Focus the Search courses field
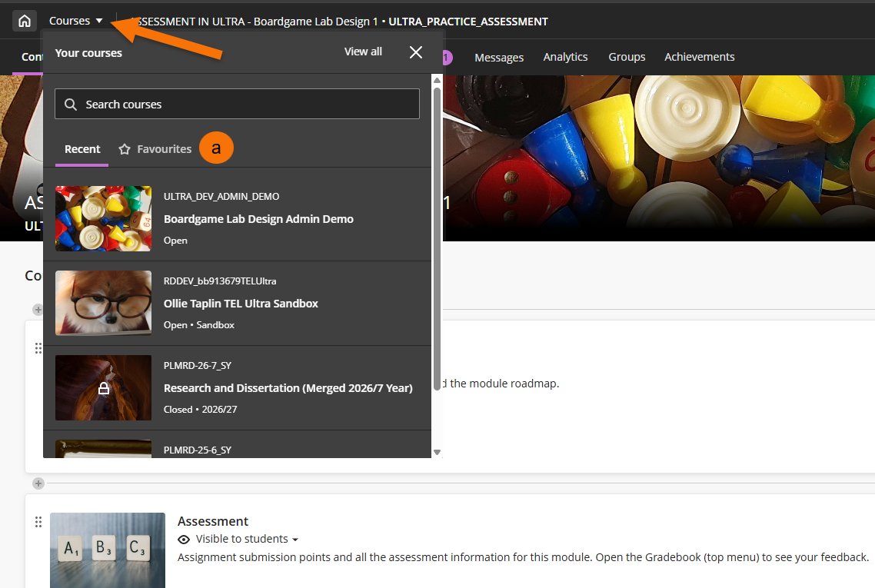 (x=237, y=104)
